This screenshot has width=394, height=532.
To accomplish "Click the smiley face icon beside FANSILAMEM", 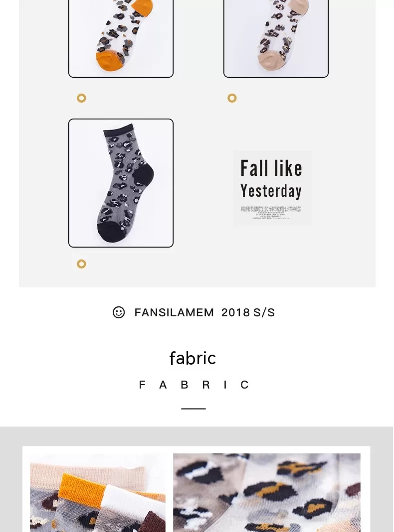I will tap(119, 312).
